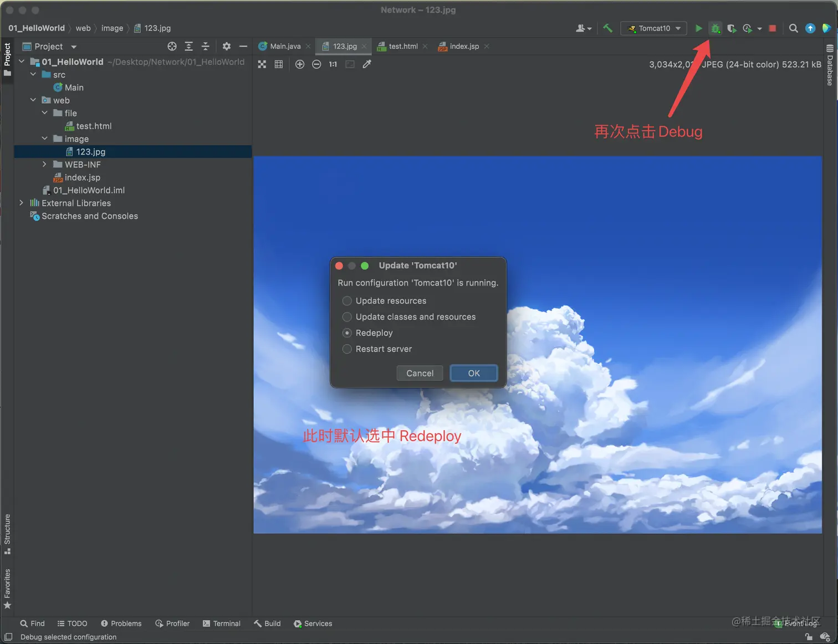Select Update classes and resources option
This screenshot has height=644, width=838.
point(409,317)
